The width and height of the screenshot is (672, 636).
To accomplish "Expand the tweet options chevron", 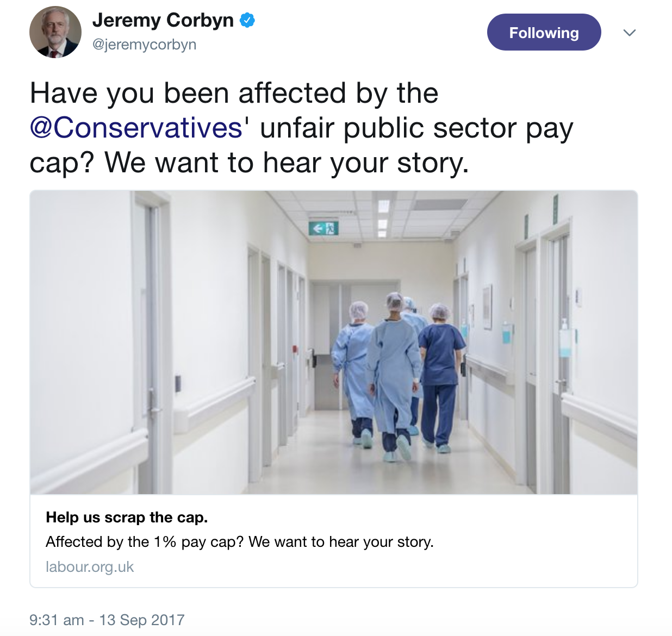I will coord(630,33).
